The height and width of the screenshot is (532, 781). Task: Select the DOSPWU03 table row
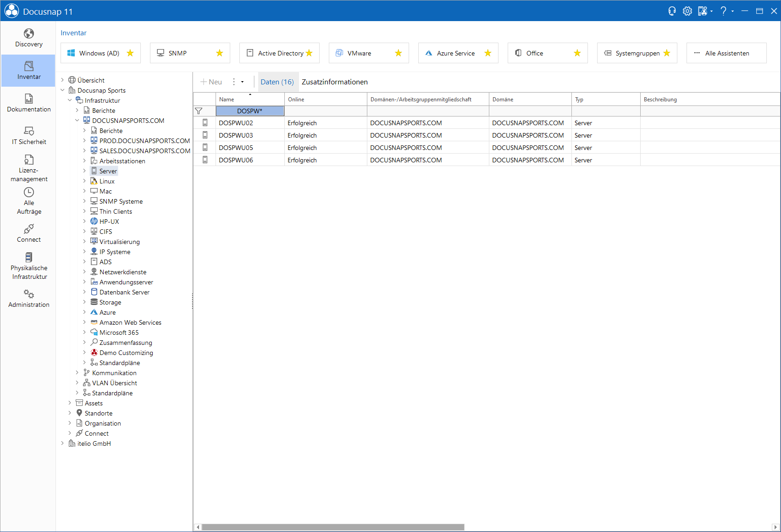[x=486, y=135]
